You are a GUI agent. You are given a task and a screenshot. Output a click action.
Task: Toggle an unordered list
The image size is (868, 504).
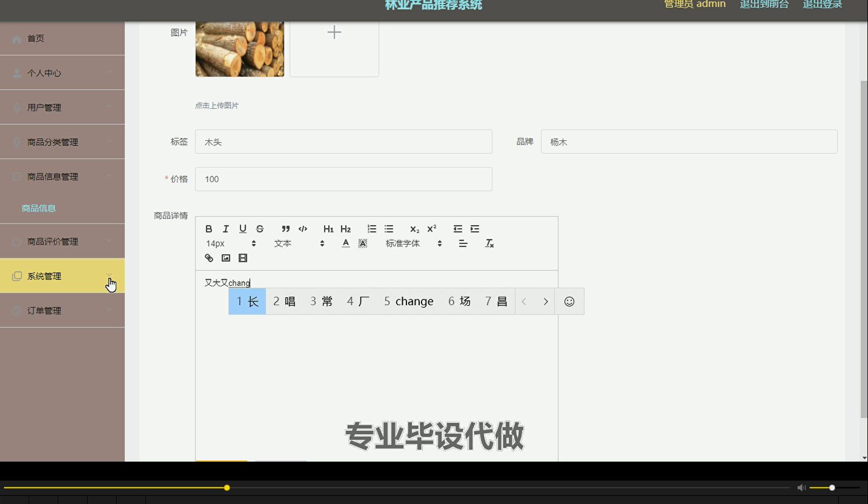[389, 229]
